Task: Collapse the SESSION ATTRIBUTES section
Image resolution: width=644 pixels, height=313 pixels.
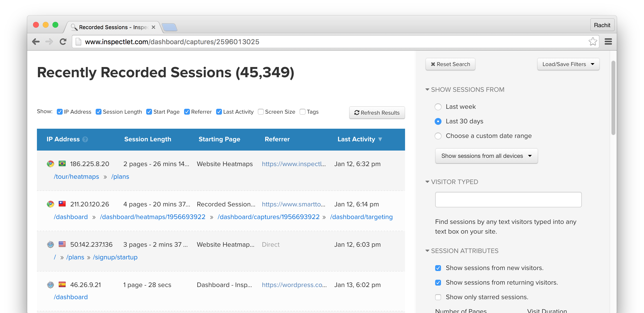Action: coord(427,251)
